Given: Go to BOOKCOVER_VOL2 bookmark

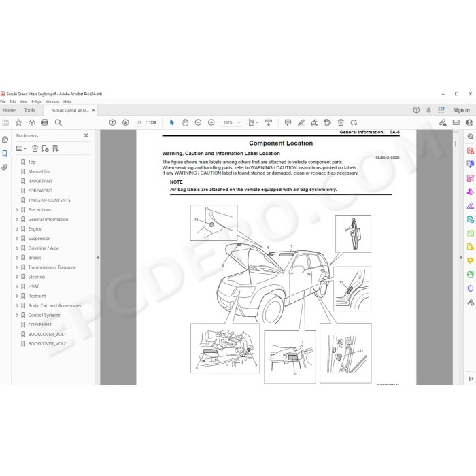Looking at the screenshot, I should (47, 344).
